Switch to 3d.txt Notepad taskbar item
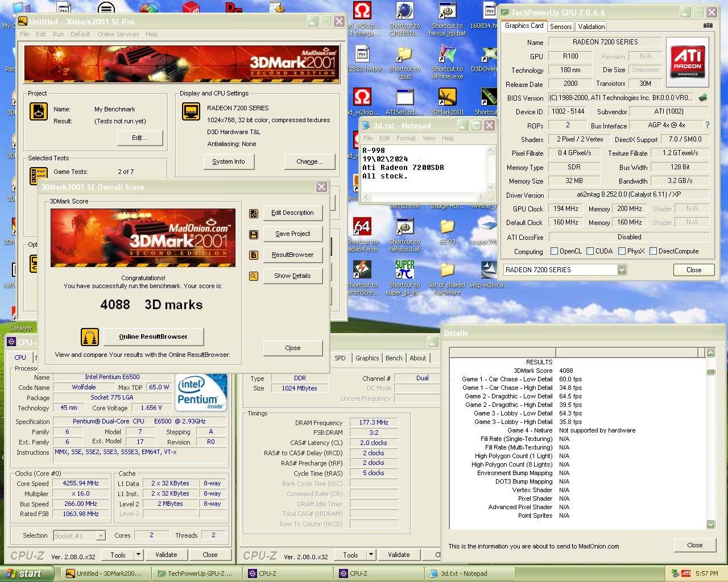 pyautogui.click(x=470, y=573)
